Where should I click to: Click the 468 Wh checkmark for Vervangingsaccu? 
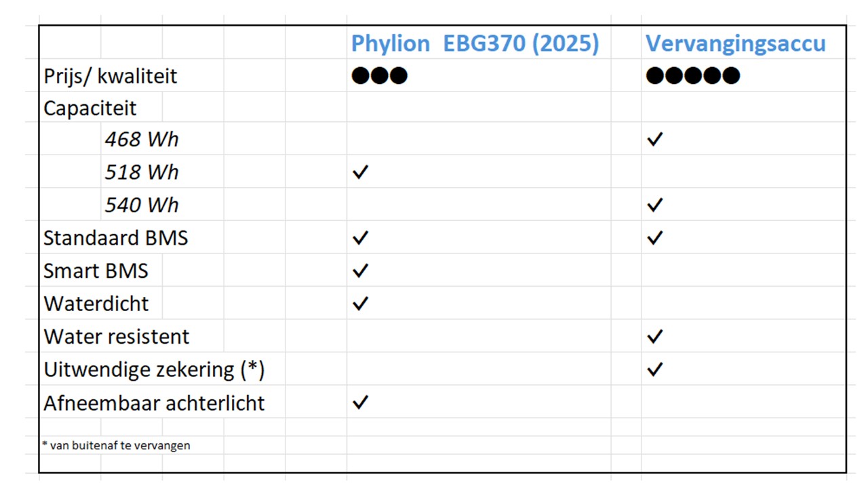point(654,140)
